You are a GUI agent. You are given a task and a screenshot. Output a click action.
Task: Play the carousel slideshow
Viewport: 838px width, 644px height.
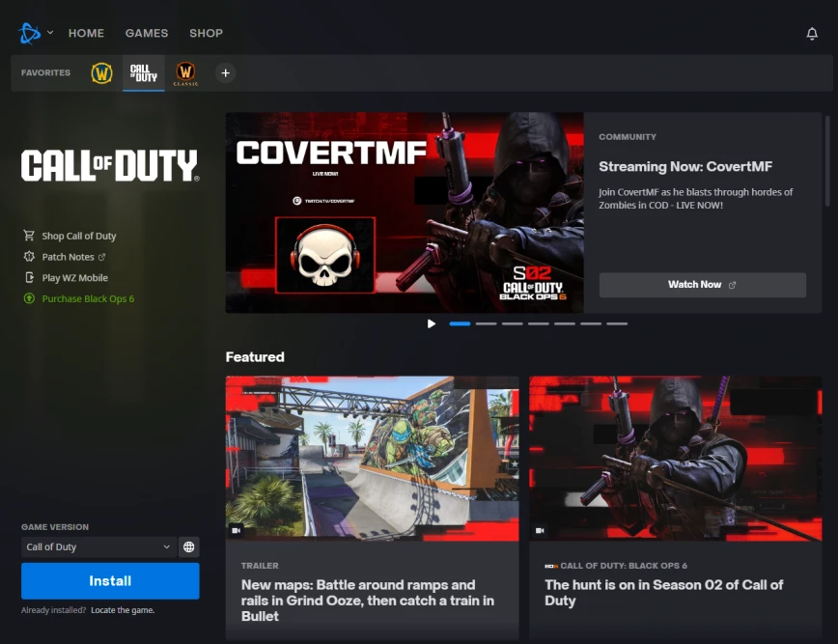(432, 323)
